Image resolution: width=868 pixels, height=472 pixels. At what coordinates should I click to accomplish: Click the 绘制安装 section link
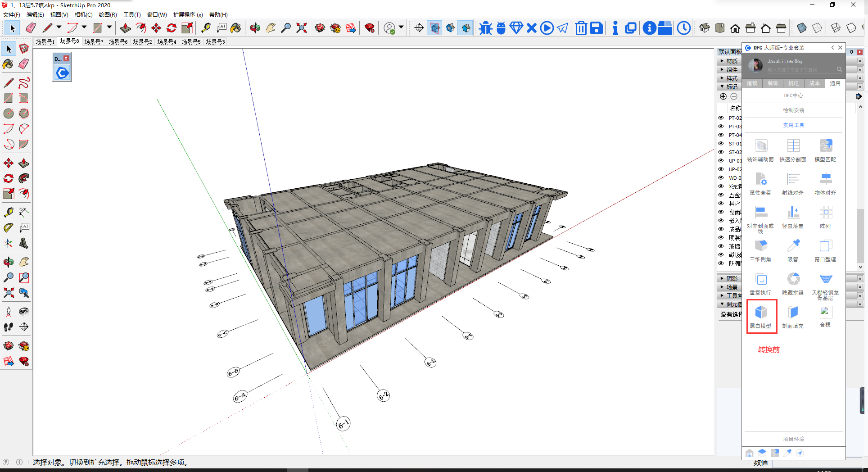793,110
